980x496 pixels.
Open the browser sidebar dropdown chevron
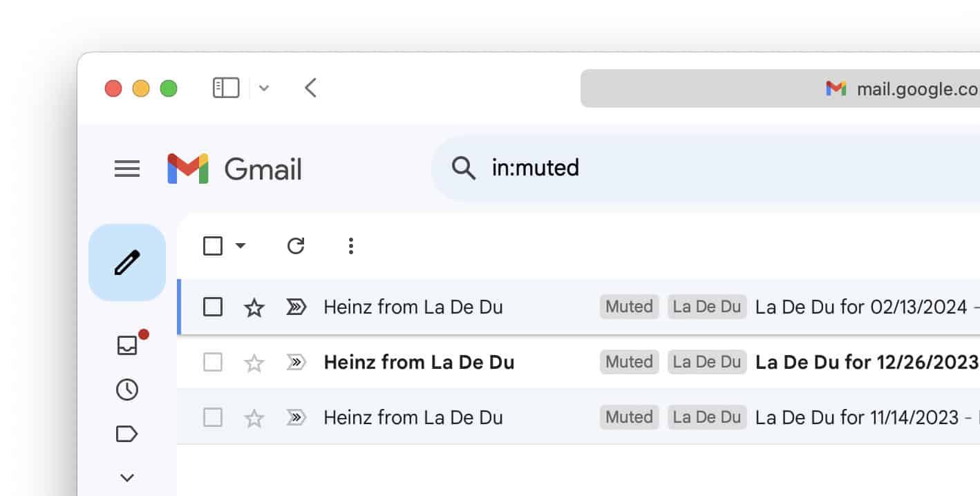pos(264,88)
